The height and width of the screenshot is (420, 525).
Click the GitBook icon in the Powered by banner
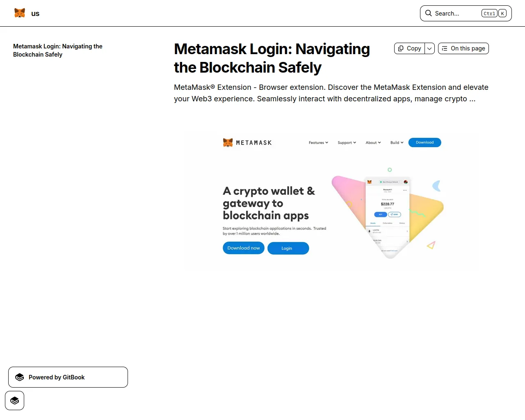point(20,377)
